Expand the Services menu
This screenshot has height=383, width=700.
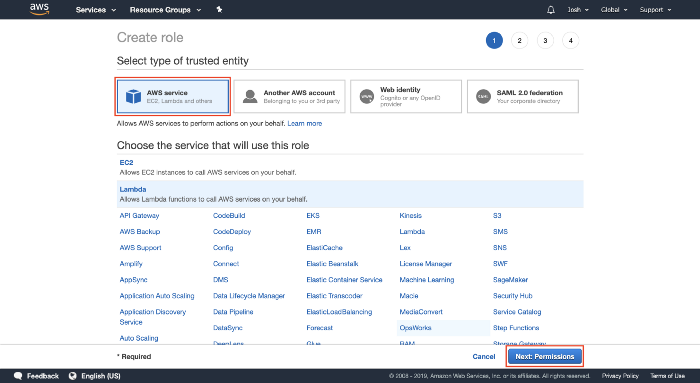coord(96,10)
